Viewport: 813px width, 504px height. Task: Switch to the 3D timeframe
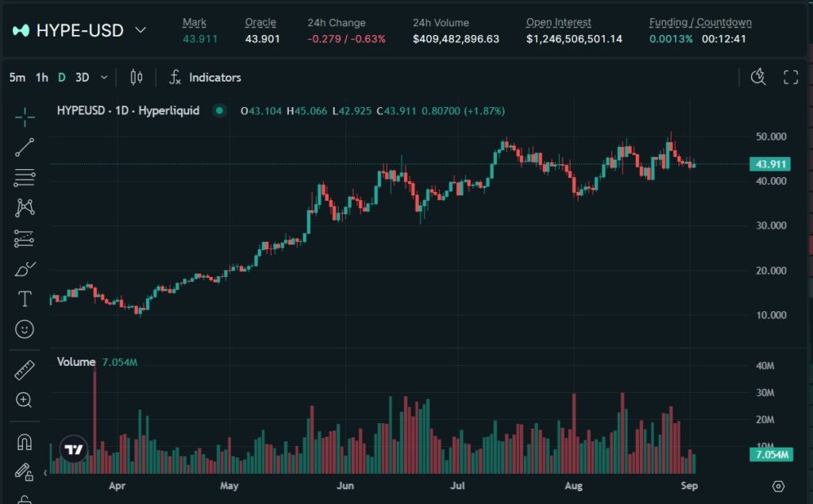pos(83,77)
